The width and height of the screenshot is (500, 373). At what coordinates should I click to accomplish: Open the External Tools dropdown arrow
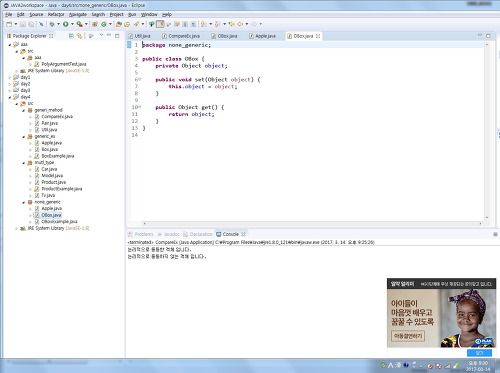tap(86, 24)
